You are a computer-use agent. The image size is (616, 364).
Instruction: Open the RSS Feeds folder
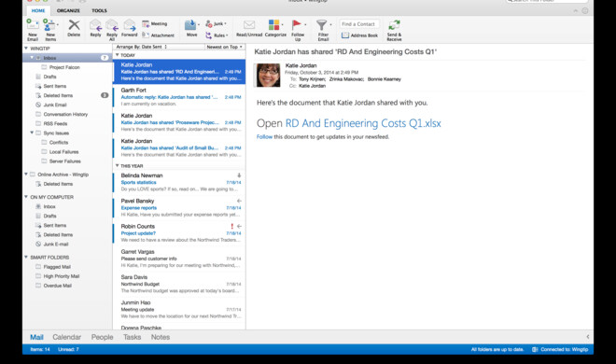click(x=55, y=124)
